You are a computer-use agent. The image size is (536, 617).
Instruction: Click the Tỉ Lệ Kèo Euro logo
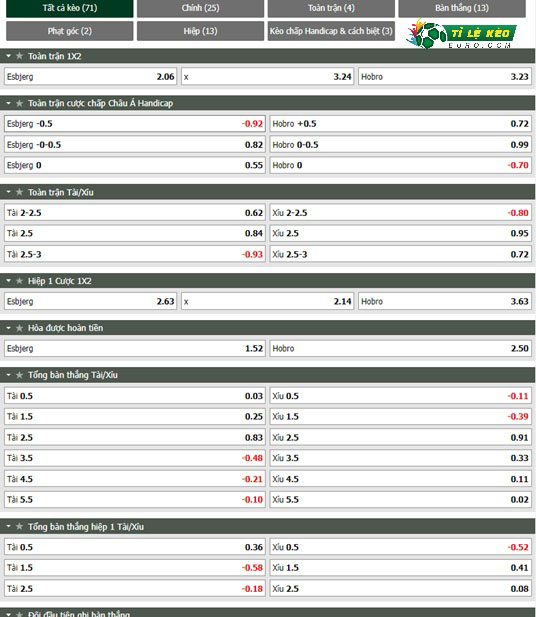click(x=461, y=34)
